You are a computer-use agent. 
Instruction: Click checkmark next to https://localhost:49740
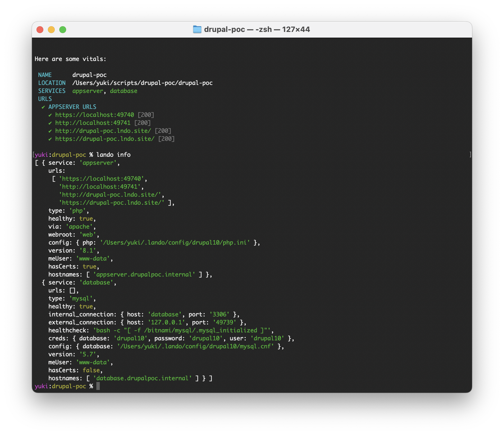point(50,115)
